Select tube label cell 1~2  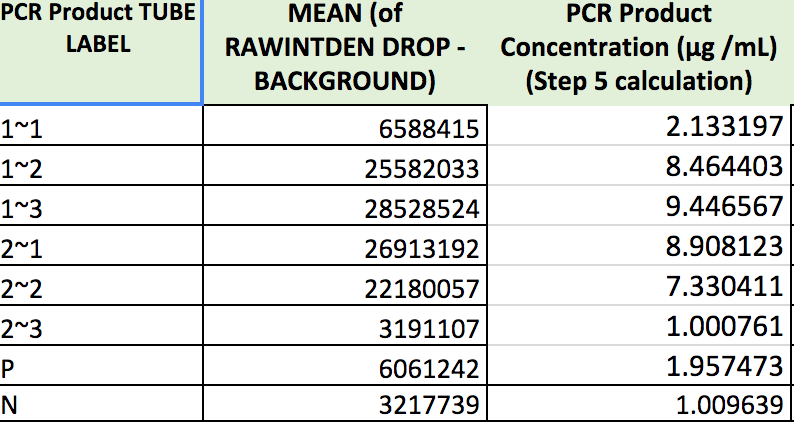pos(100,168)
